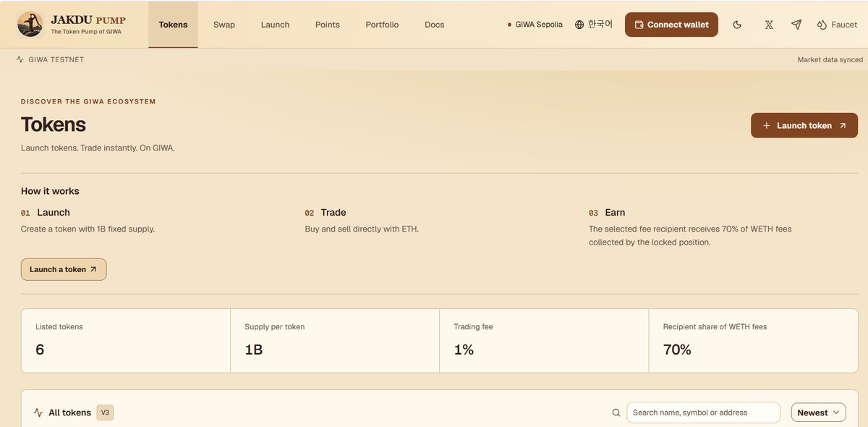The height and width of the screenshot is (427, 868).
Task: Click the 'Supply per token' stat card
Action: 335,341
